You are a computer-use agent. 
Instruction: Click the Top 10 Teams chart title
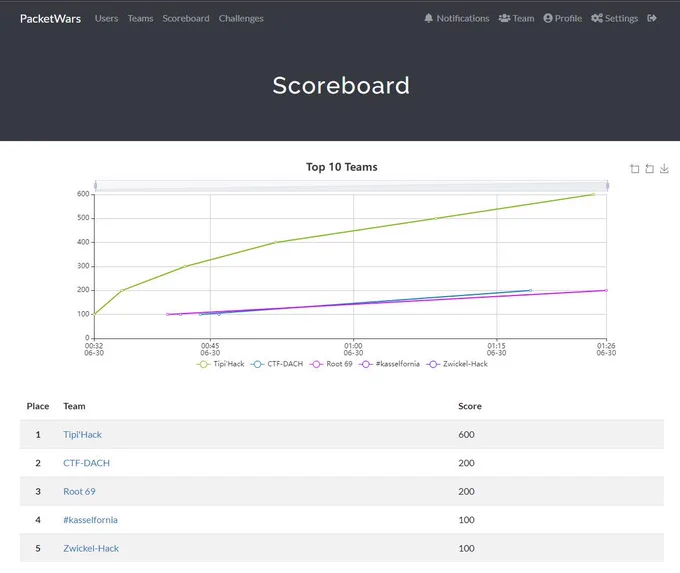342,167
